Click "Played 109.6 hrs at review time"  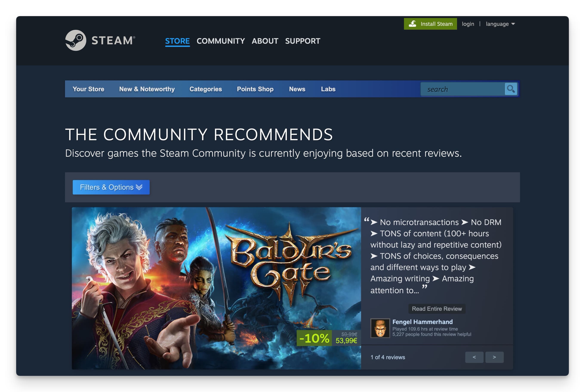tap(425, 329)
